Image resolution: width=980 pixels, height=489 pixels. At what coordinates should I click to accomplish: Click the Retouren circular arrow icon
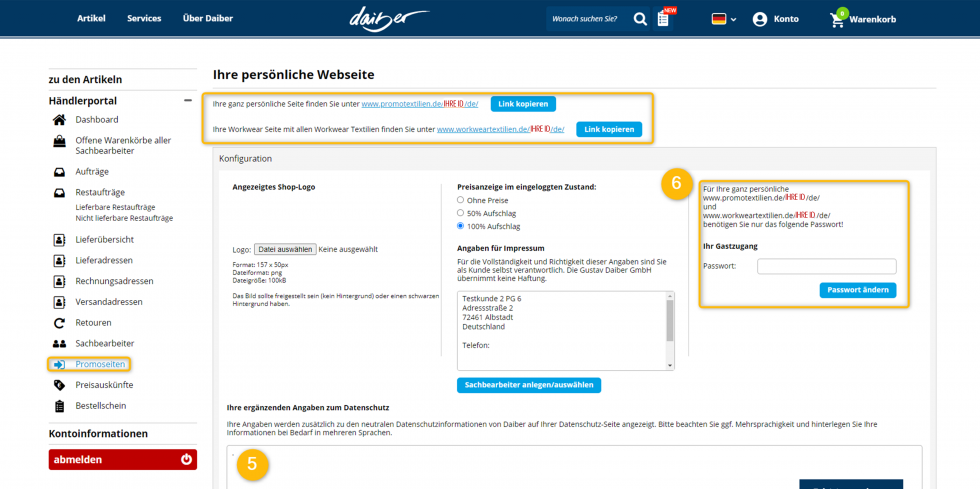click(59, 323)
